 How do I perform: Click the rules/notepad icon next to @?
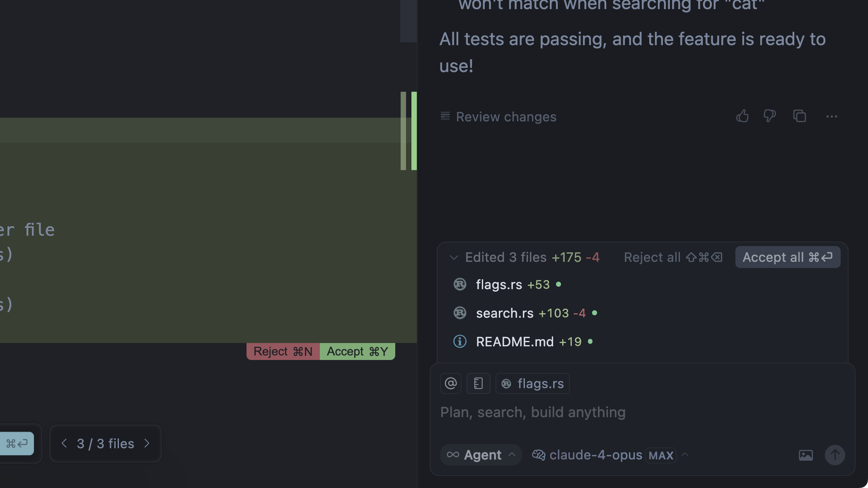pos(479,383)
